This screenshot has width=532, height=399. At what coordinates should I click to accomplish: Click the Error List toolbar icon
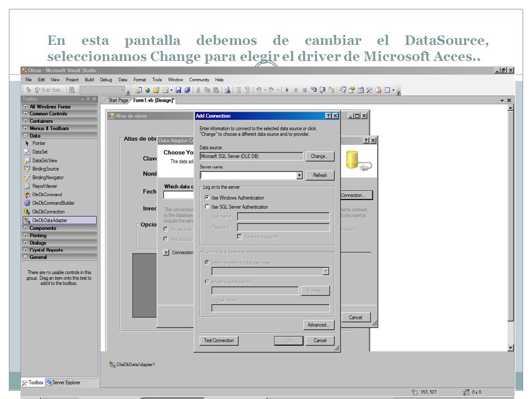pyautogui.click(x=378, y=90)
